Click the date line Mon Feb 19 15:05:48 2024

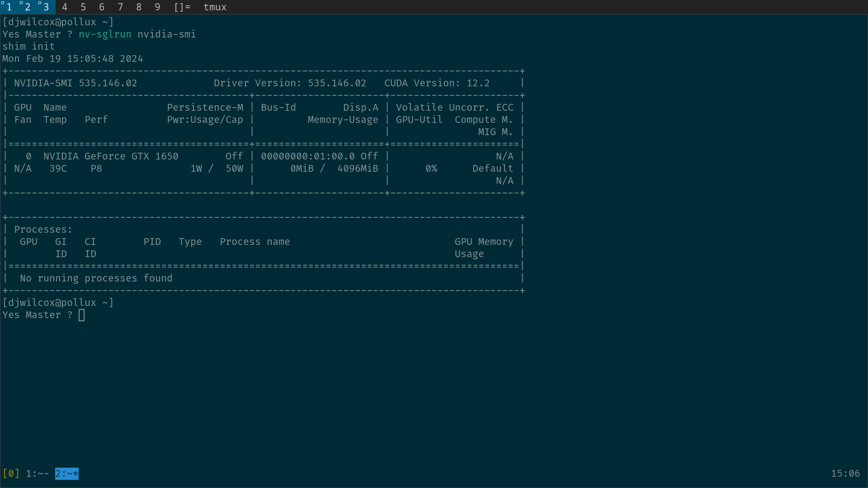click(73, 59)
